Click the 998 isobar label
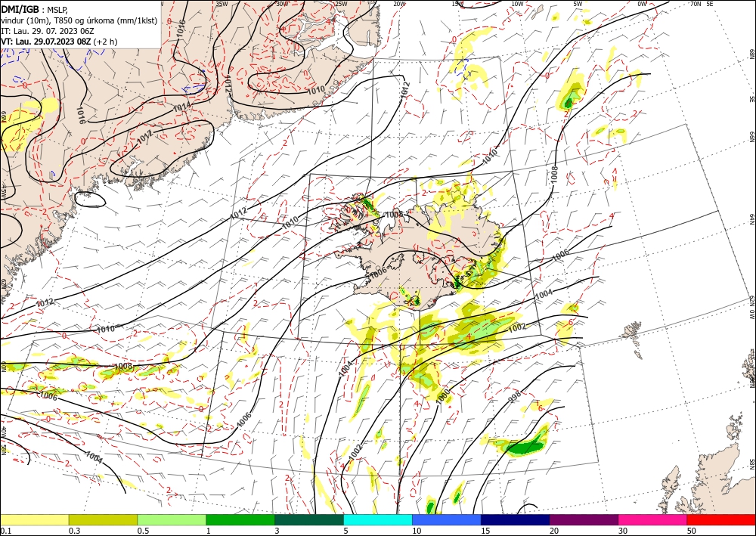The width and height of the screenshot is (756, 536). [x=515, y=397]
